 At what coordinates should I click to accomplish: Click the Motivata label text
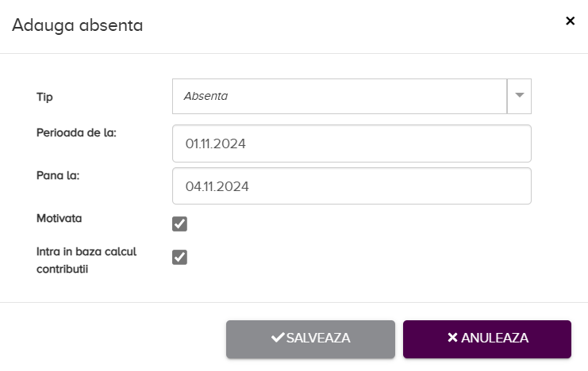coord(59,217)
